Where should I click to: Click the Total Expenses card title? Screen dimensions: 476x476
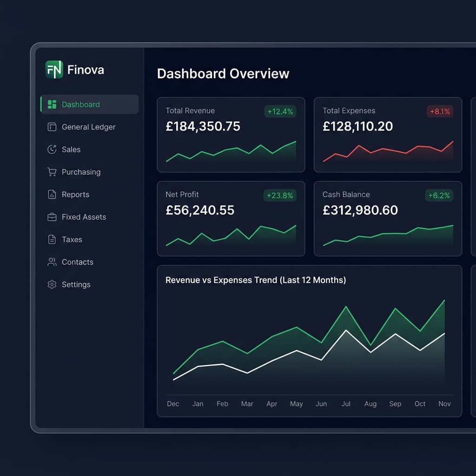pyautogui.click(x=349, y=111)
